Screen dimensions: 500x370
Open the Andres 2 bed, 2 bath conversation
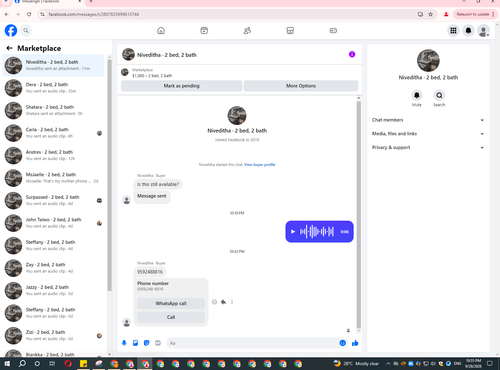53,155
